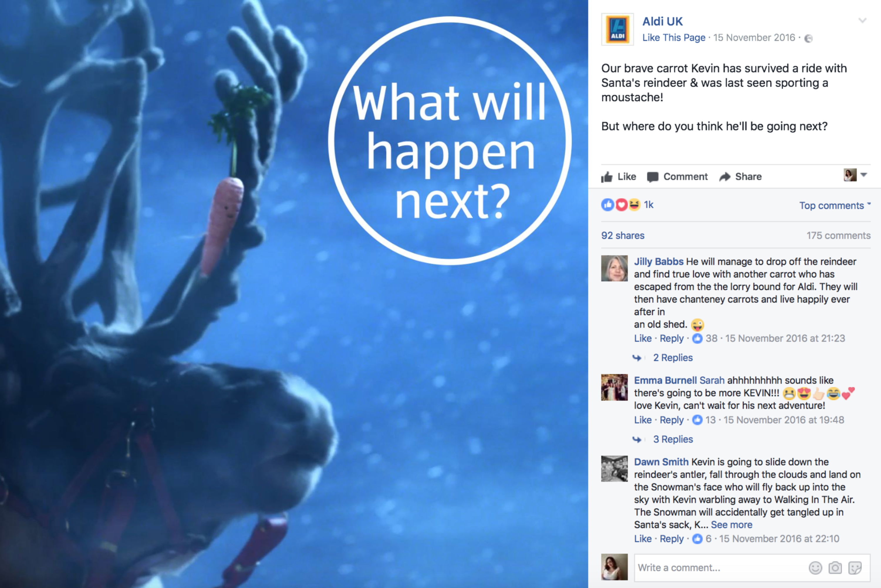The width and height of the screenshot is (881, 588).
Task: Open the sticker picker in comment box
Action: coord(855,568)
